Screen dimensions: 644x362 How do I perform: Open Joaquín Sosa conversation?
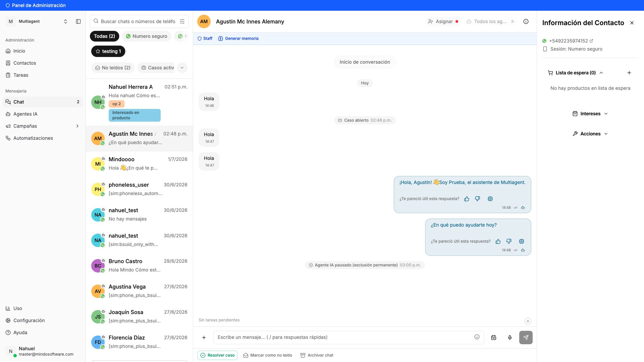[x=139, y=316]
